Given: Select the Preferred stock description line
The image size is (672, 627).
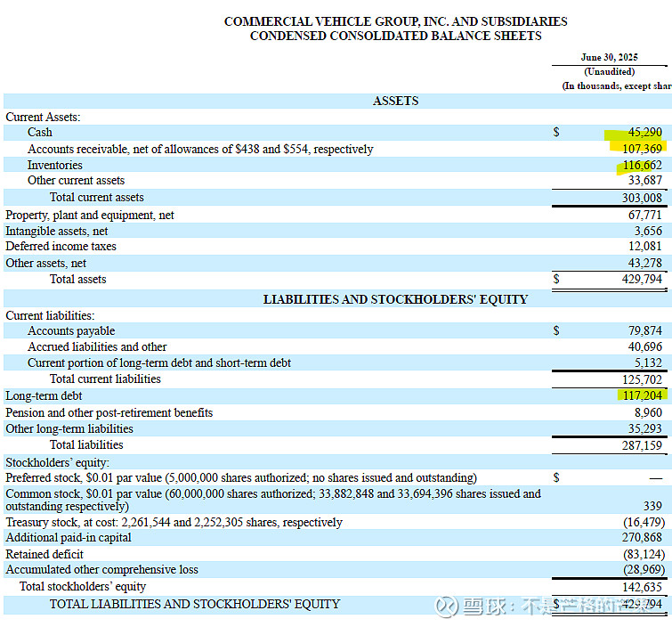Looking at the screenshot, I should point(241,477).
